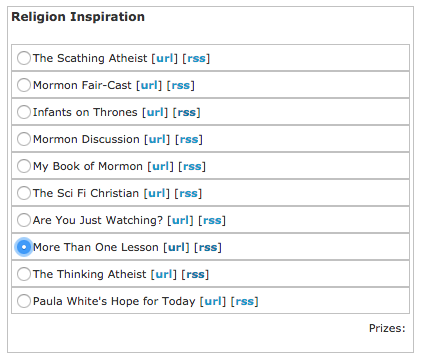Viewport: 421px width, 360px height.
Task: Select Paula White's Hope for Today radio
Action: point(24,301)
